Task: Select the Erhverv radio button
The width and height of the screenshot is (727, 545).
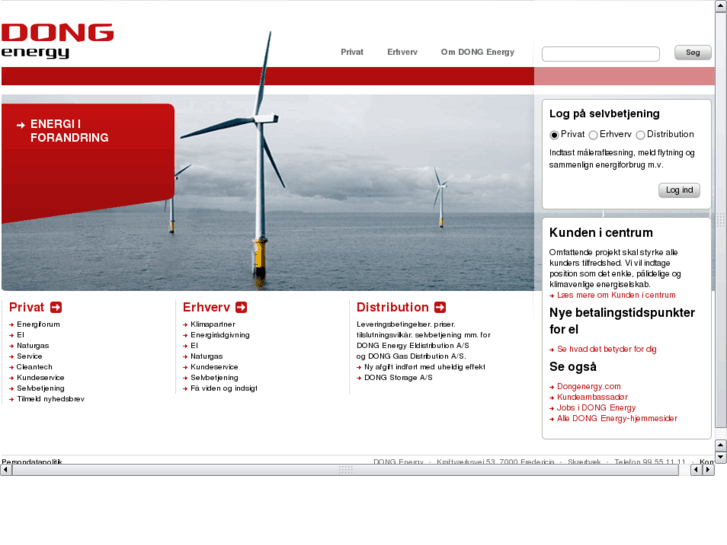Action: tap(593, 135)
